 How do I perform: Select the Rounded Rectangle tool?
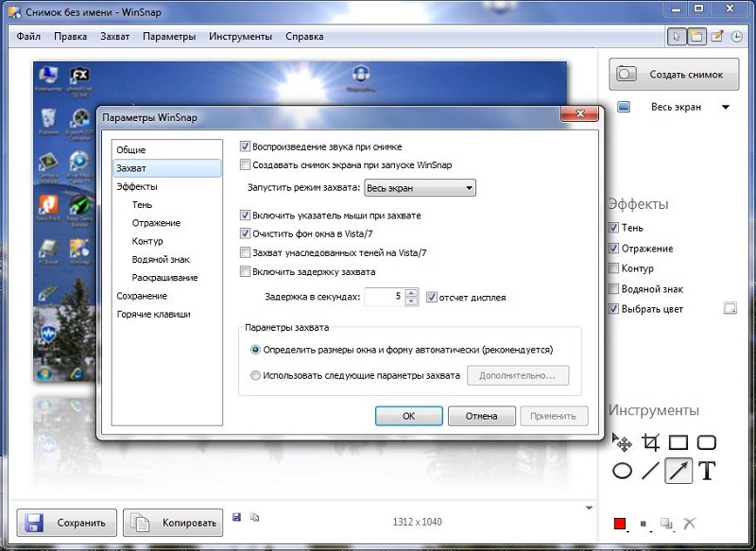(x=707, y=442)
